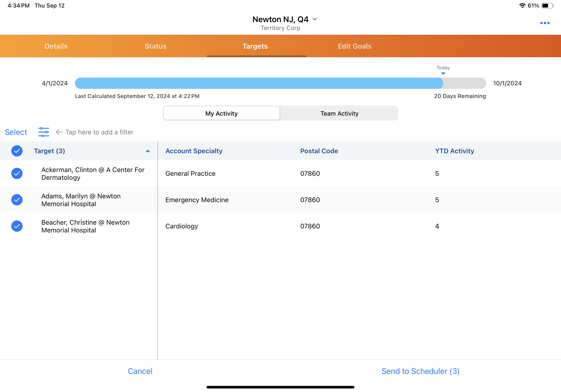
Task: Tap the Cancel button
Action: [140, 371]
